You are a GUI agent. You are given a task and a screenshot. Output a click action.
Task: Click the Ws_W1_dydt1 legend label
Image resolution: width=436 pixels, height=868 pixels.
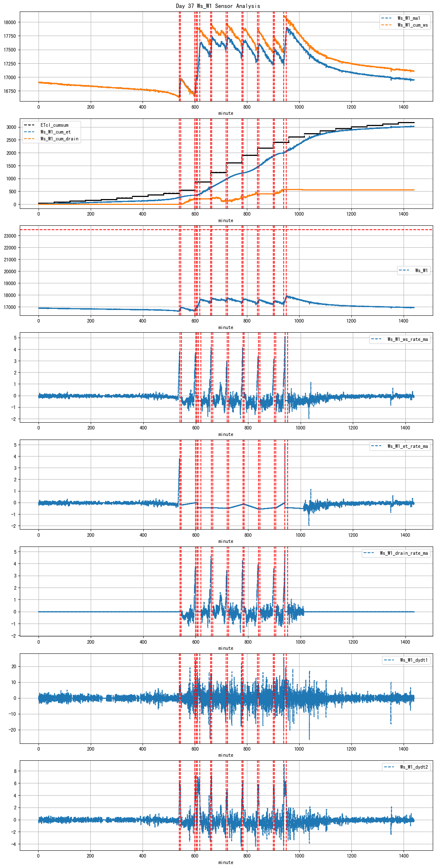pos(414,660)
